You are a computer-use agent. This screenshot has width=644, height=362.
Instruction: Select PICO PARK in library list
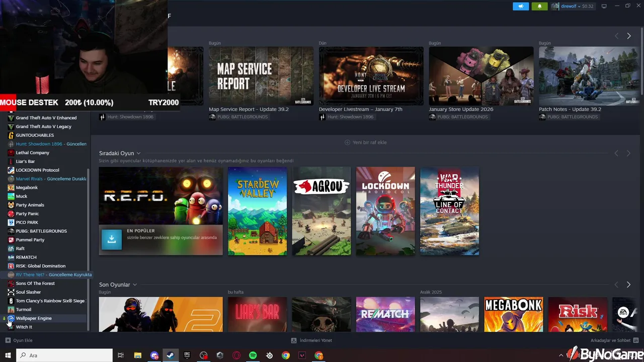click(x=27, y=223)
